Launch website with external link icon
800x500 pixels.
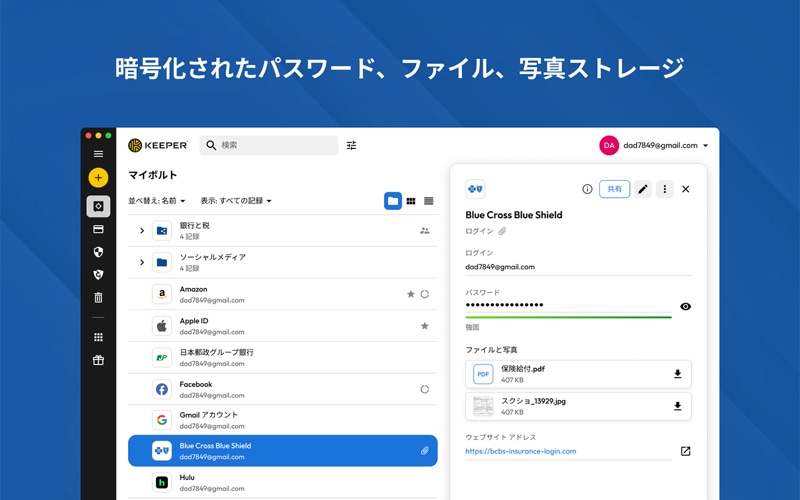(x=686, y=451)
